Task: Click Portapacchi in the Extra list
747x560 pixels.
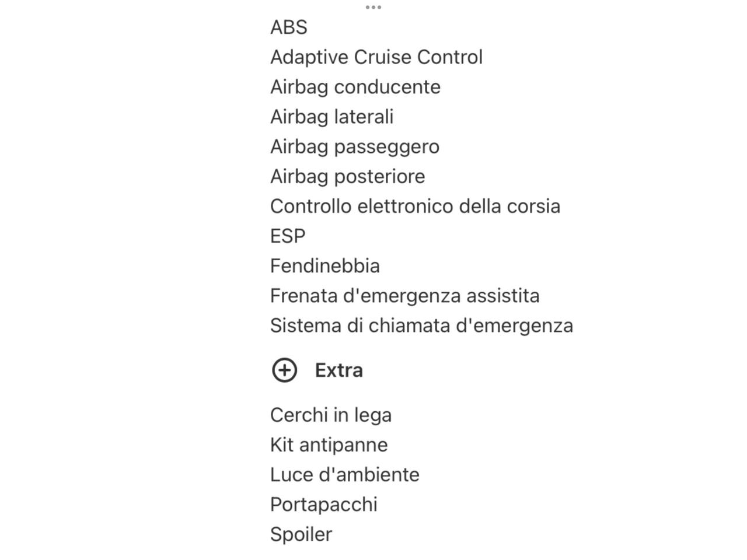Action: point(323,504)
